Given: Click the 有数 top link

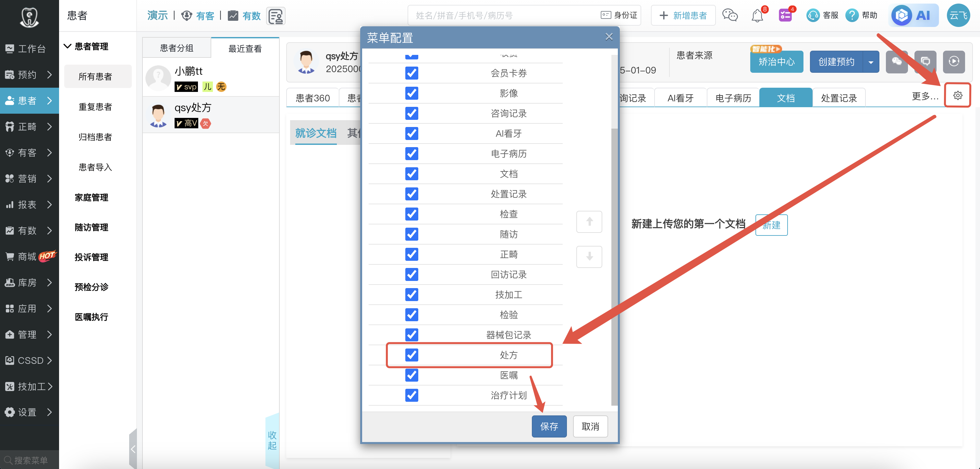Looking at the screenshot, I should [244, 16].
